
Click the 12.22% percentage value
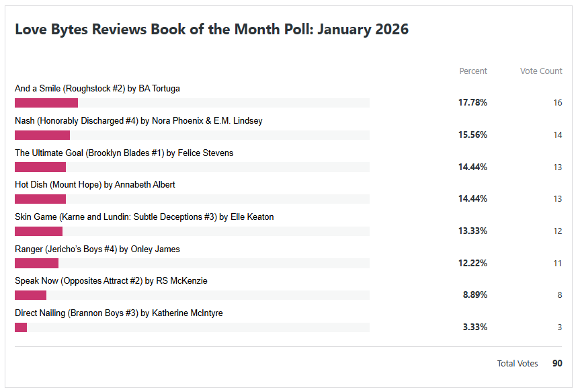click(x=472, y=263)
